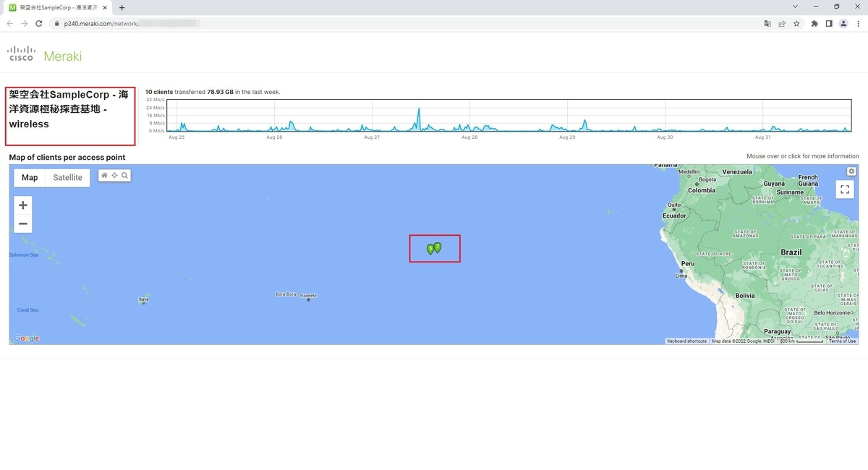The width and height of the screenshot is (868, 470).
Task: Click the Venezuela label on the map
Action: (738, 172)
